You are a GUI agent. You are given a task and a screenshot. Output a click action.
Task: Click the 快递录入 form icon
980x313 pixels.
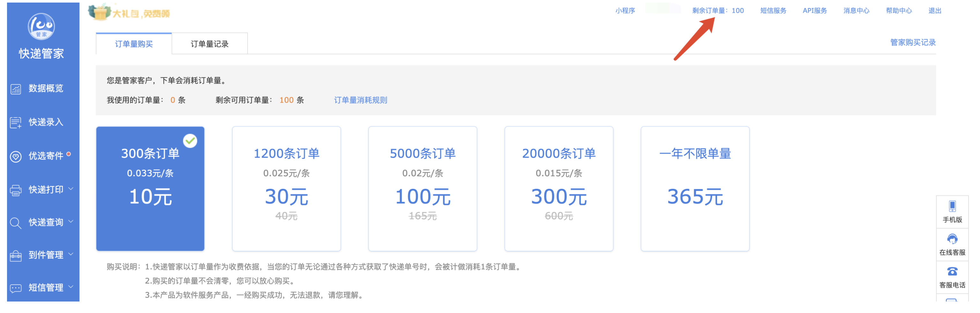click(x=16, y=122)
